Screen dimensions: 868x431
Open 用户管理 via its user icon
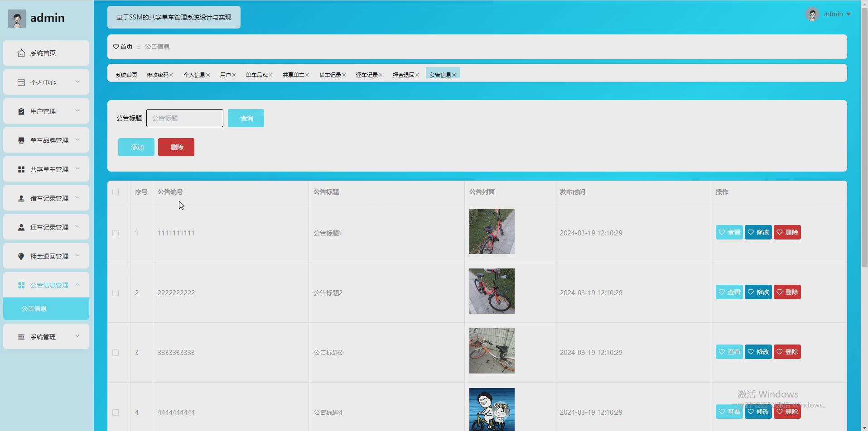tap(21, 111)
